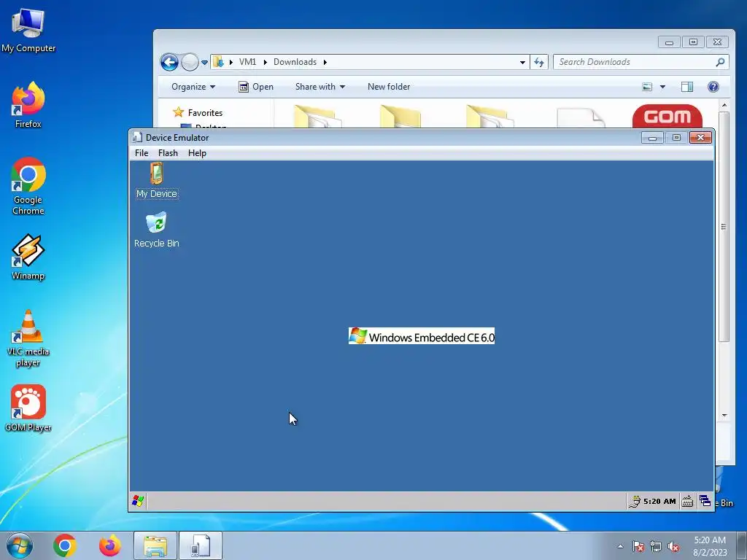Image resolution: width=747 pixels, height=560 pixels.
Task: Expand the view options dropdown arrow
Action: pos(662,87)
